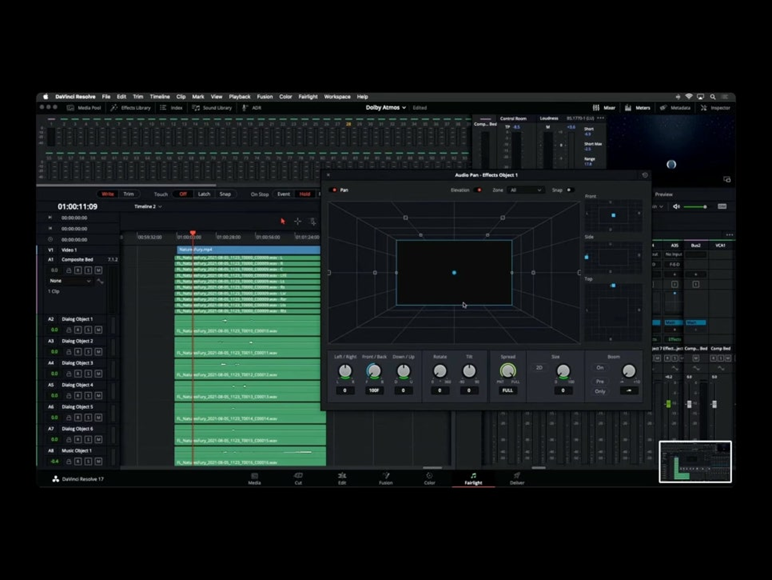The image size is (772, 580).
Task: Select the Write automation button
Action: click(107, 194)
